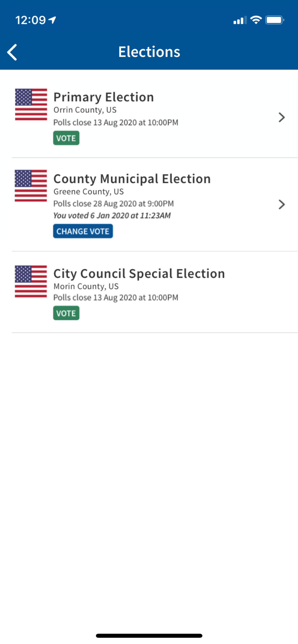Tap the cellular signal bars icon

pyautogui.click(x=240, y=20)
